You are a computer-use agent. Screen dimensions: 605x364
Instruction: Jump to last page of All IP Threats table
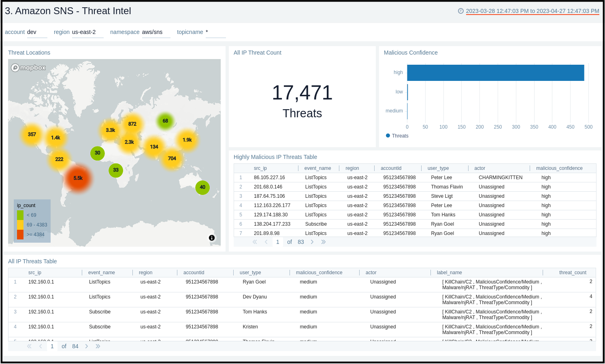[x=98, y=346]
